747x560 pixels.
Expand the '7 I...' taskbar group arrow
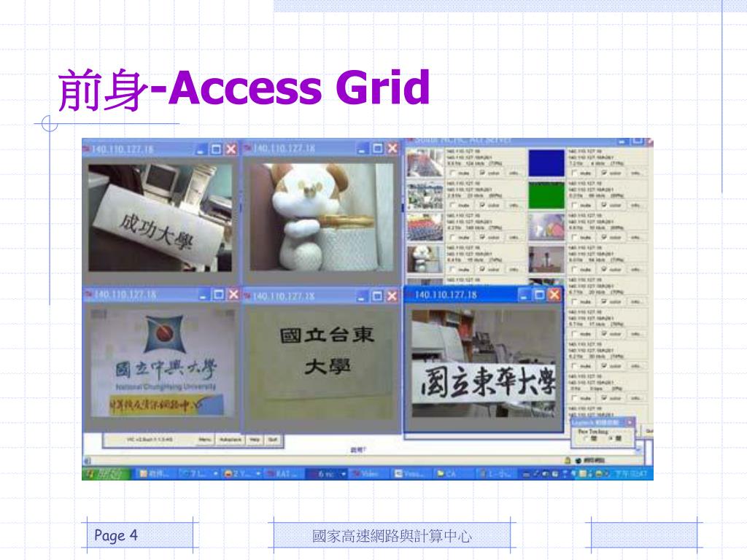click(x=215, y=474)
